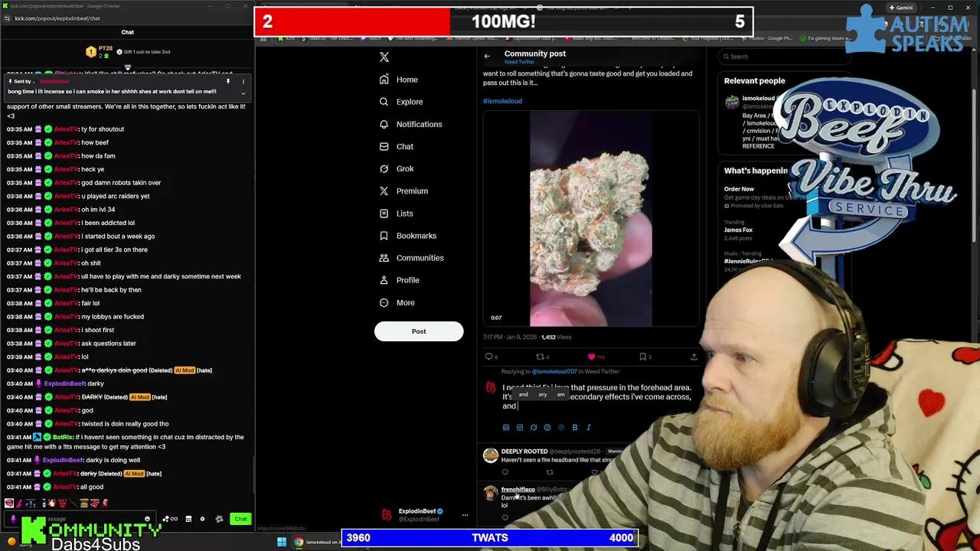
Task: Click the reply icon on the post
Action: pyautogui.click(x=489, y=357)
